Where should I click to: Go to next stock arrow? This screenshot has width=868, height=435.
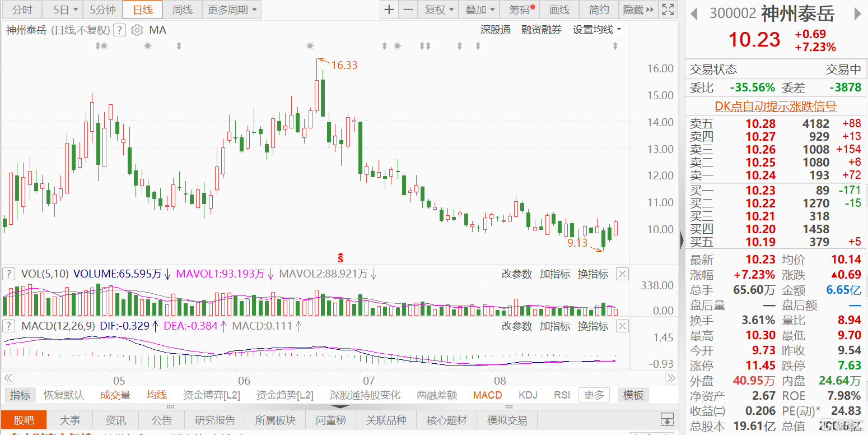point(857,13)
